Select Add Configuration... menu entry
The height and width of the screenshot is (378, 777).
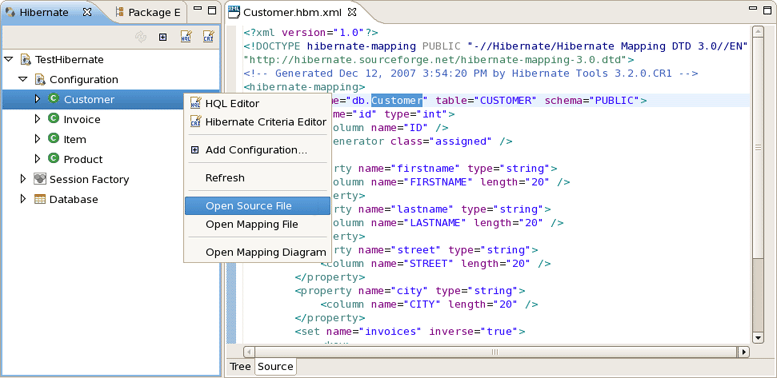pyautogui.click(x=257, y=150)
